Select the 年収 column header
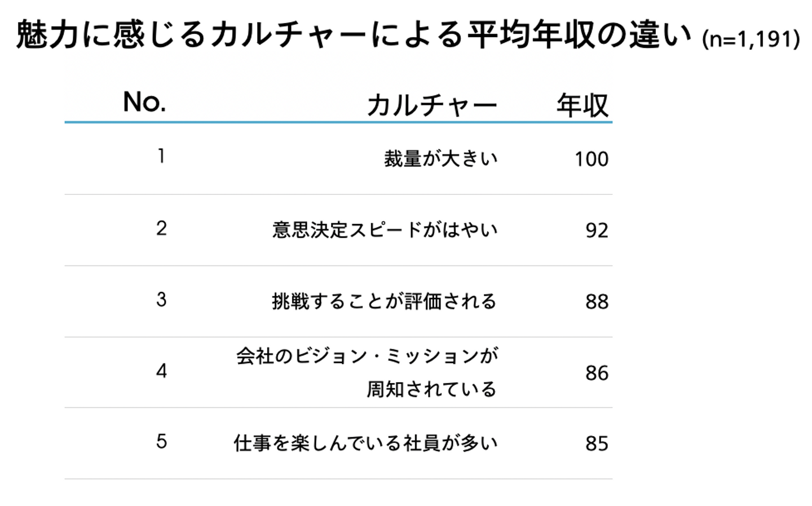This screenshot has width=812, height=506. coord(582,105)
